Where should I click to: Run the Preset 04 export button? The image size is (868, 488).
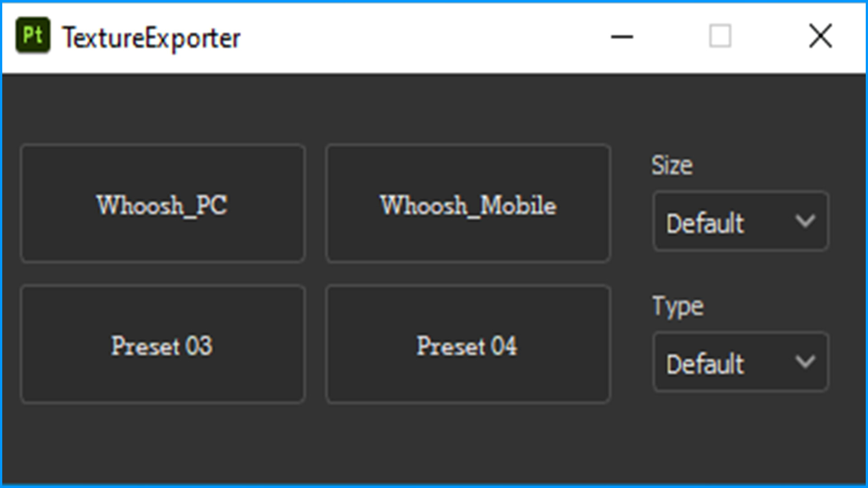point(468,344)
